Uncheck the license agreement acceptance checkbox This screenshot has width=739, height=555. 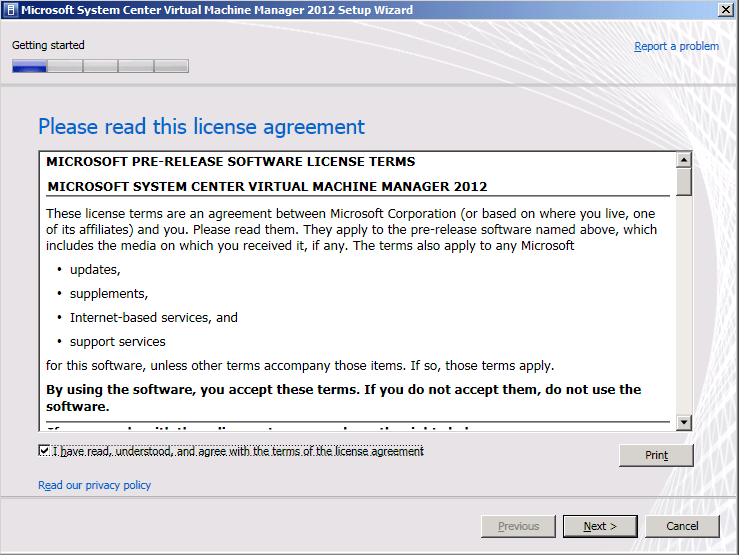coord(44,451)
